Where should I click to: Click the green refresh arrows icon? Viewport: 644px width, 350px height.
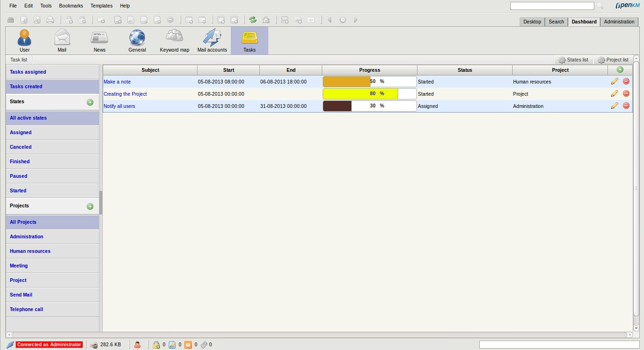pos(253,20)
